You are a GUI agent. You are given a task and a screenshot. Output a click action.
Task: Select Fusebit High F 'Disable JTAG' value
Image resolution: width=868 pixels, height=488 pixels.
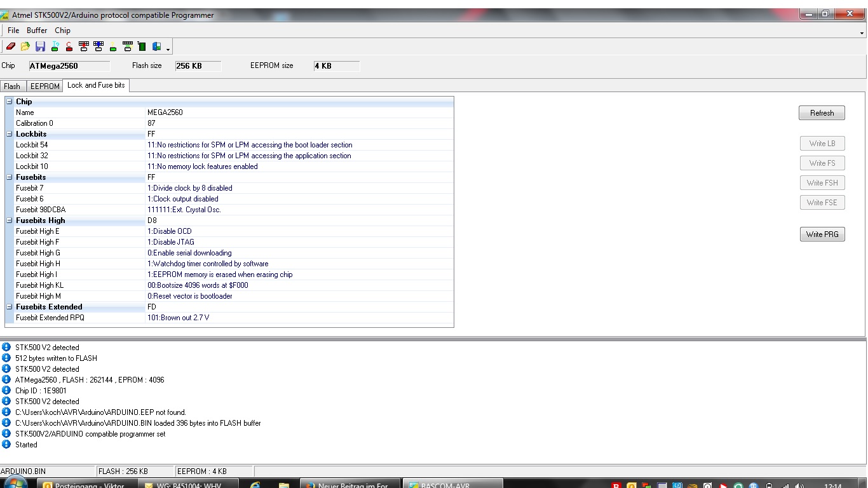(171, 242)
